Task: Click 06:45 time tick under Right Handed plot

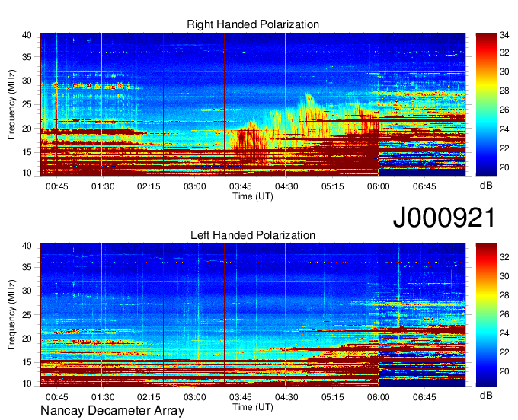Action: coord(424,186)
